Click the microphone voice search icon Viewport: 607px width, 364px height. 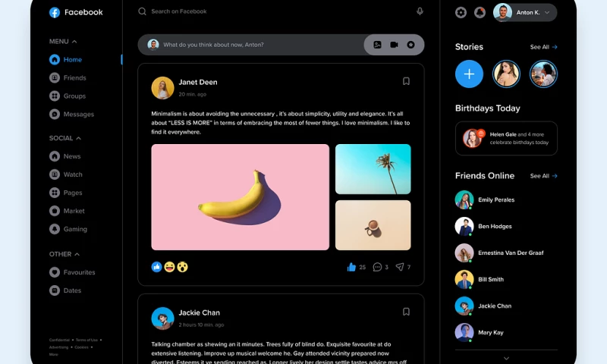[420, 11]
